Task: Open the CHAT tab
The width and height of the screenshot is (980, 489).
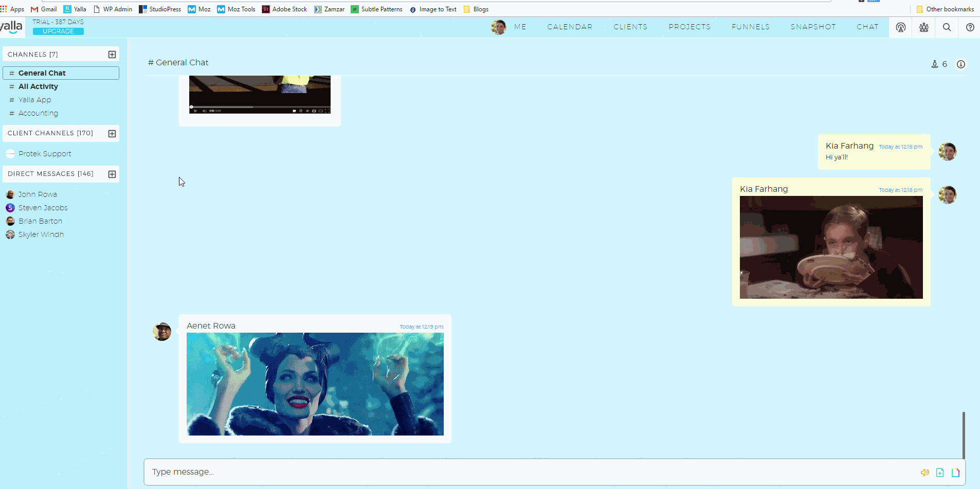Action: click(867, 27)
